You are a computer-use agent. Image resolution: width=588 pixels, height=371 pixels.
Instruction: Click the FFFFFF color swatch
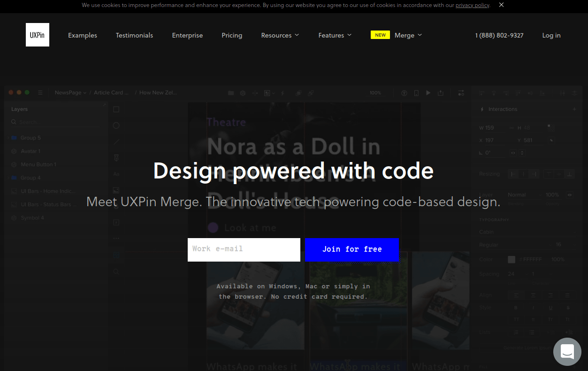tap(512, 259)
